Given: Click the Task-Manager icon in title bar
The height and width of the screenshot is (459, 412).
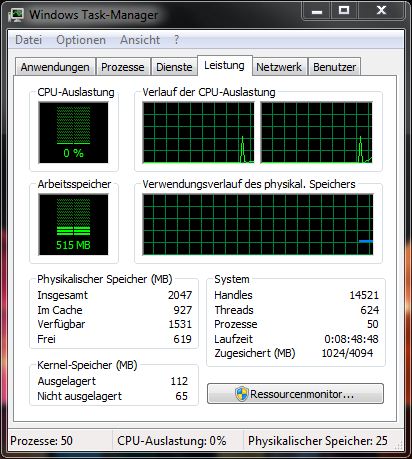Looking at the screenshot, I should (16, 15).
